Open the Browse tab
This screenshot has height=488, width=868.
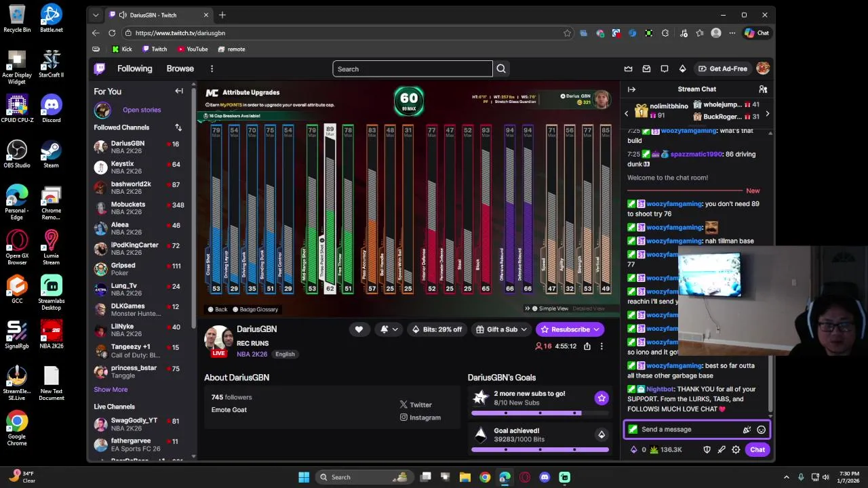click(180, 68)
